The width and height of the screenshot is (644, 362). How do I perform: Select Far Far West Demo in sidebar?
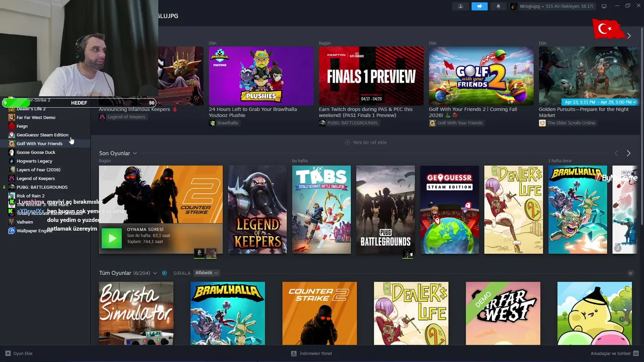click(36, 117)
